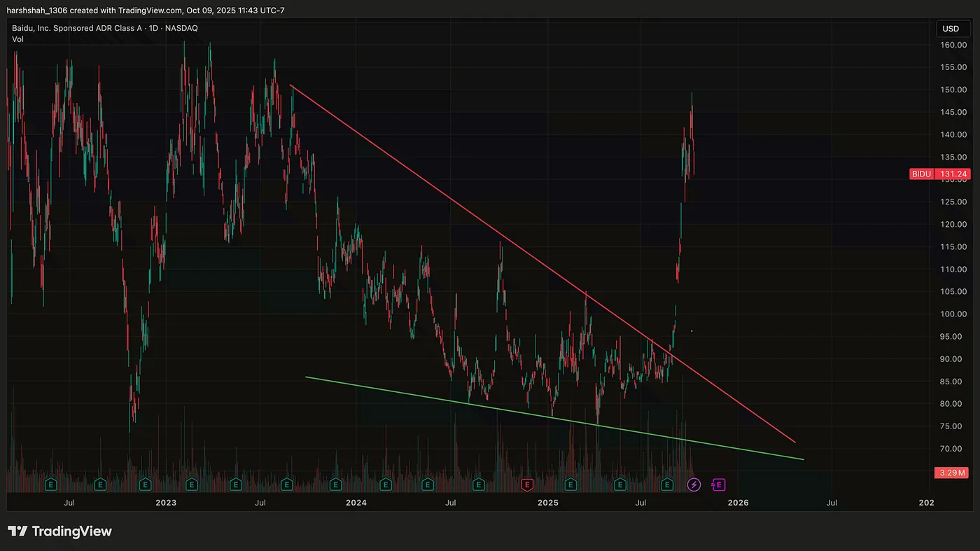
Task: Click the green earnings marker just right of the 2025 label
Action: coord(570,484)
